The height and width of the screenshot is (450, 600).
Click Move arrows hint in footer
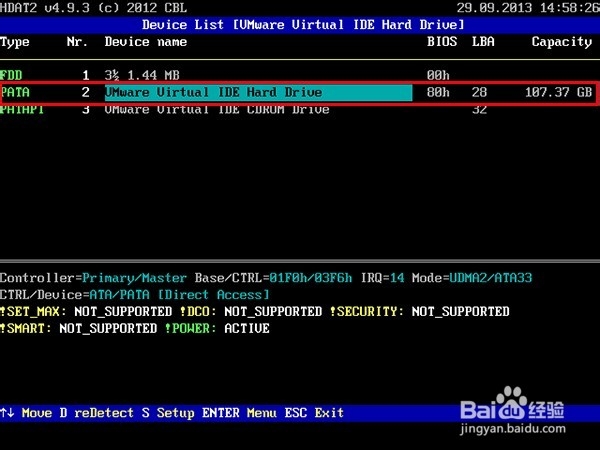pos(26,413)
